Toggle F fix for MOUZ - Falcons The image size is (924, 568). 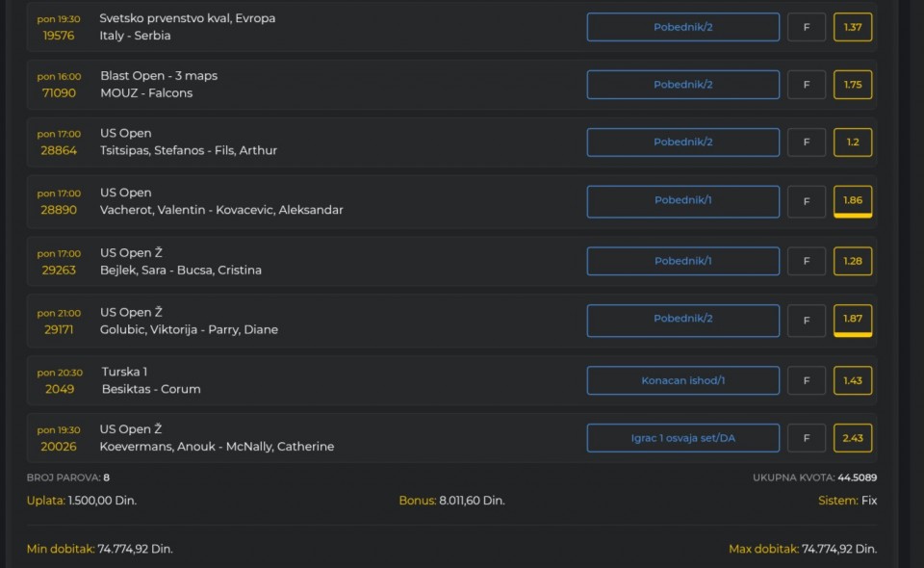(x=807, y=85)
